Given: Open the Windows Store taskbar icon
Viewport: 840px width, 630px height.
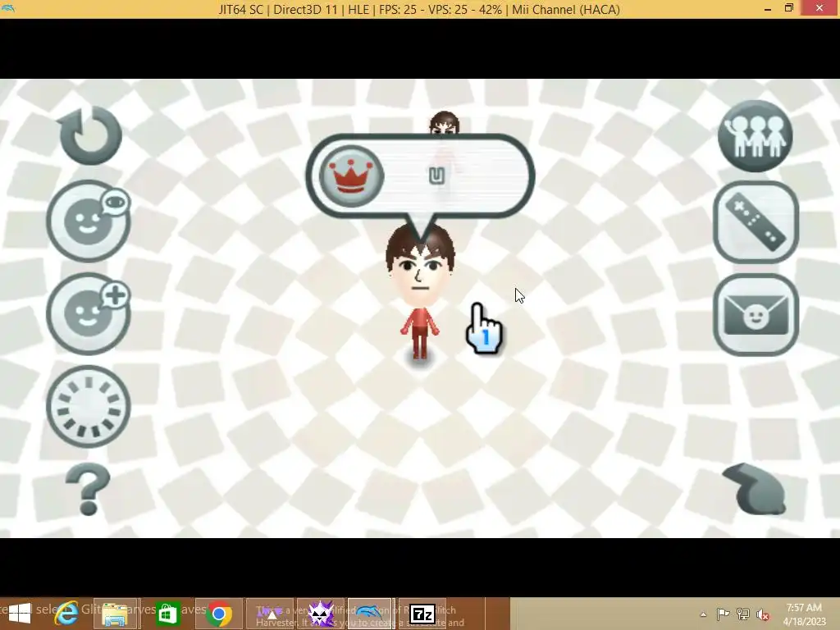Looking at the screenshot, I should [x=167, y=614].
